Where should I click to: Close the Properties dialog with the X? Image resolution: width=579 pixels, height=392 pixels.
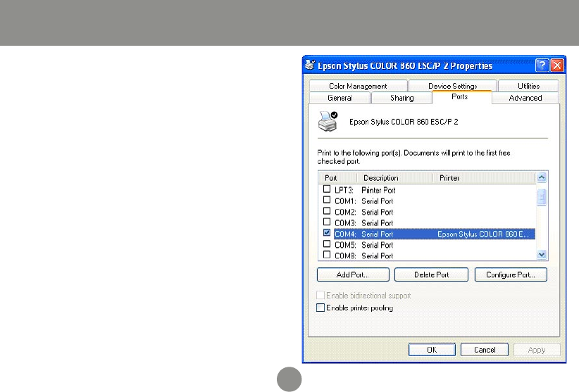[x=557, y=65]
